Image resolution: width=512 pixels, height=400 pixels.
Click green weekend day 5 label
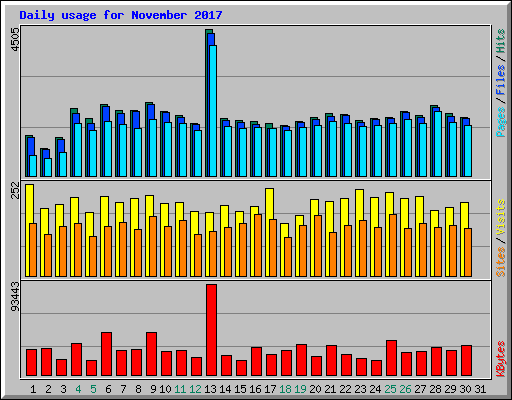93,389
